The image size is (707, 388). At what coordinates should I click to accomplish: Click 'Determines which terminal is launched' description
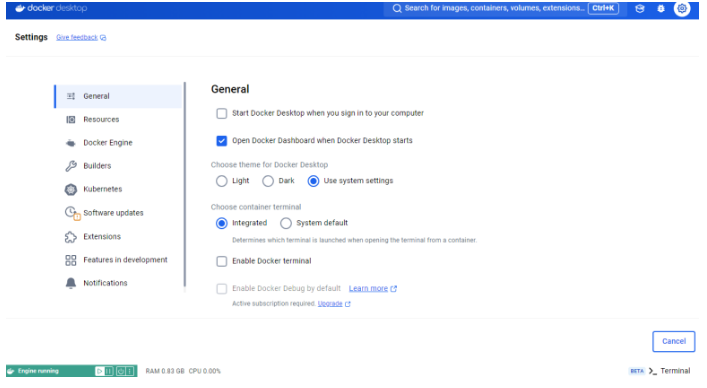(354, 240)
